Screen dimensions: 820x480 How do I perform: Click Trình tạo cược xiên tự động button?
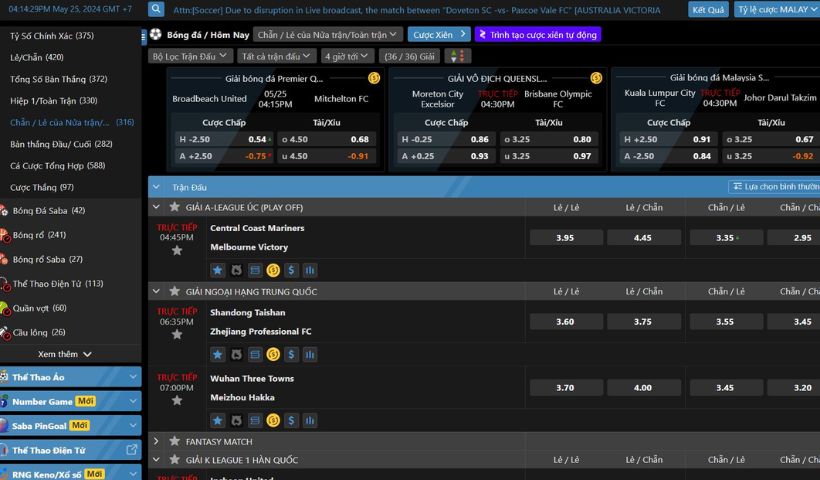click(x=538, y=35)
